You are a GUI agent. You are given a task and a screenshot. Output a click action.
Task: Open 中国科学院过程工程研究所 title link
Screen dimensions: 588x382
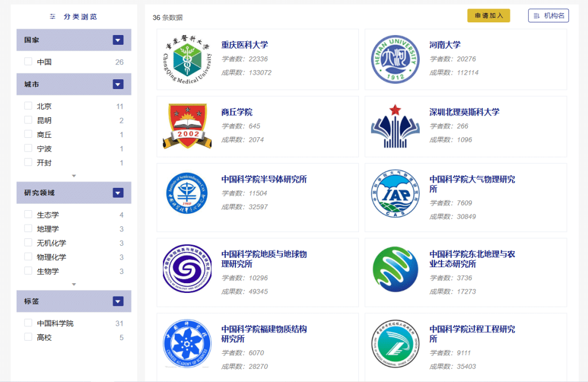click(472, 334)
